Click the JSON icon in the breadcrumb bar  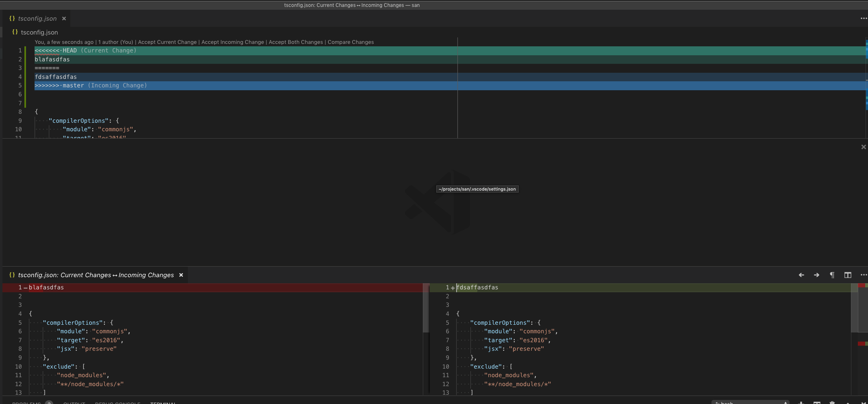15,32
